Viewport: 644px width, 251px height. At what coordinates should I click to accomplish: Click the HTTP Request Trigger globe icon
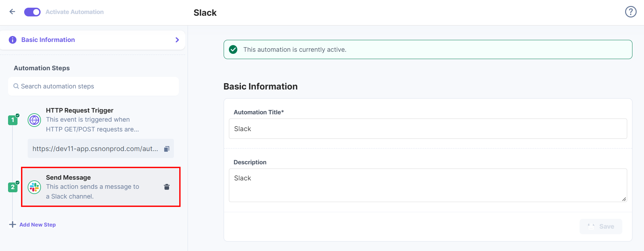click(34, 120)
